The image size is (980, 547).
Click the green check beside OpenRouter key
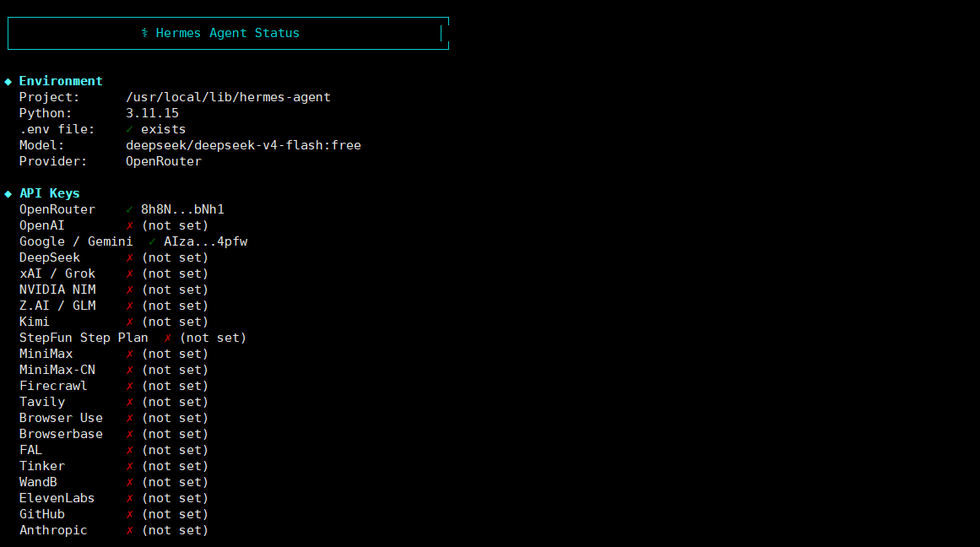(129, 209)
